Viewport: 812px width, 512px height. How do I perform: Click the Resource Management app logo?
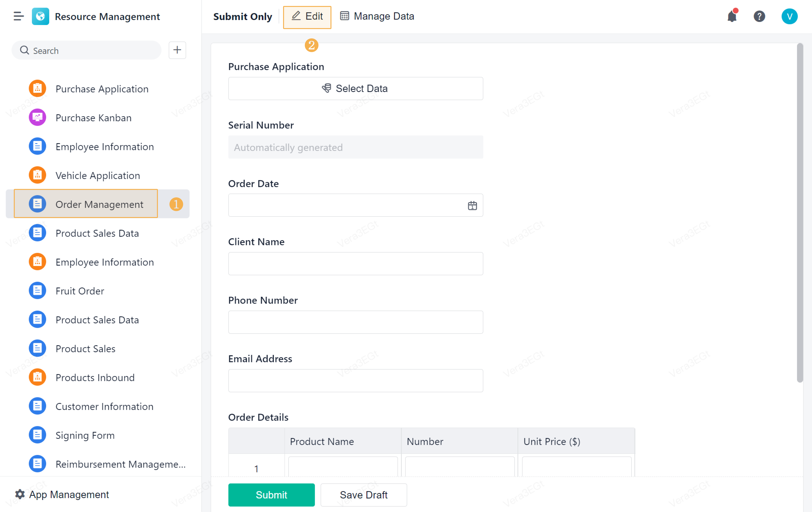point(41,16)
